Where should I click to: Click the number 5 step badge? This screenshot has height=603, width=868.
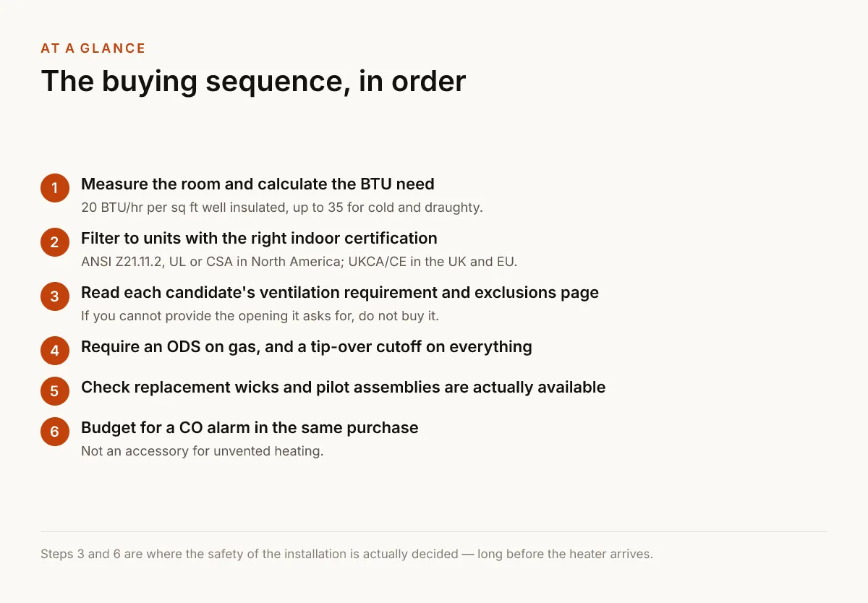(55, 391)
